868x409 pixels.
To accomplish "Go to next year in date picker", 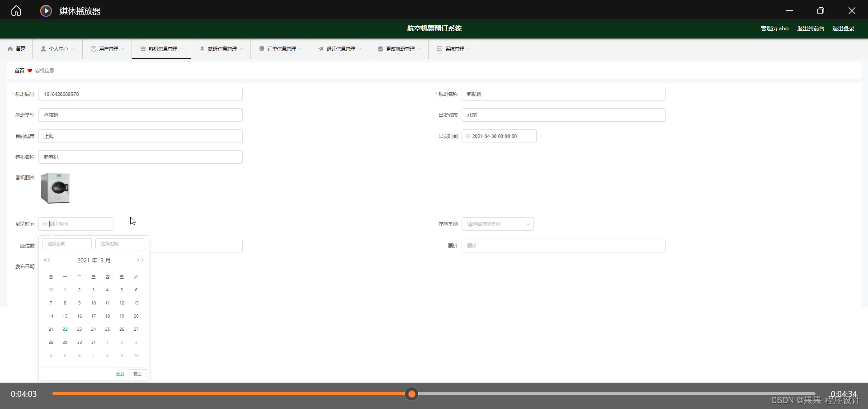I will 142,260.
